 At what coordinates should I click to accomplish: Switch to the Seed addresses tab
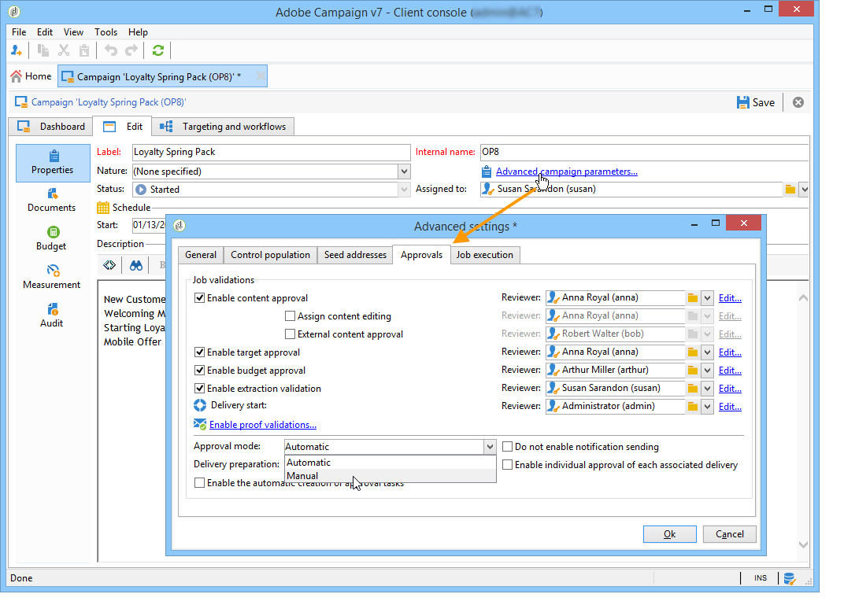(x=355, y=255)
